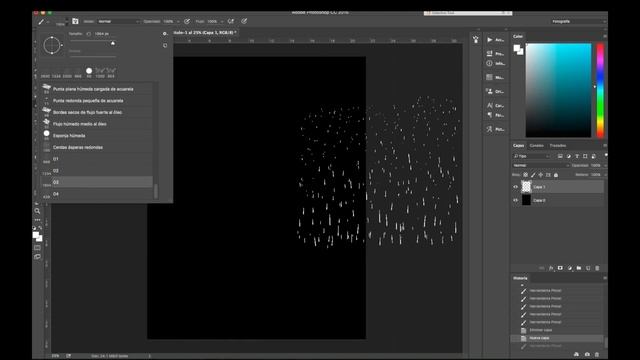The height and width of the screenshot is (360, 640).
Task: Open the Actions panel play icon
Action: coord(489,40)
